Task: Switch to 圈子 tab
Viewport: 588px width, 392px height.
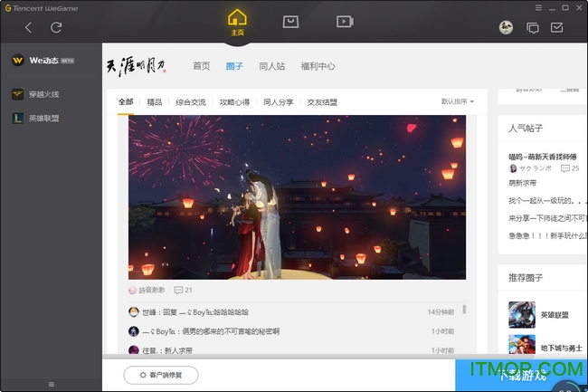Action: pos(234,66)
